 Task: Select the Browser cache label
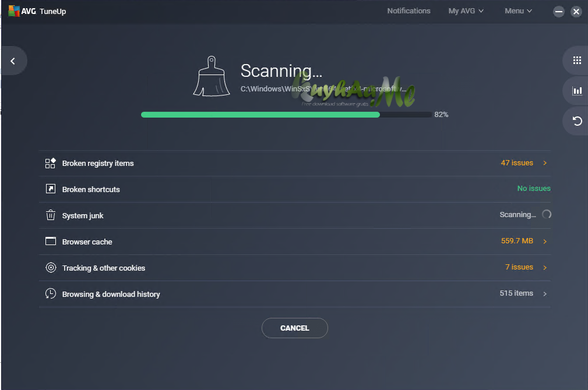point(87,242)
